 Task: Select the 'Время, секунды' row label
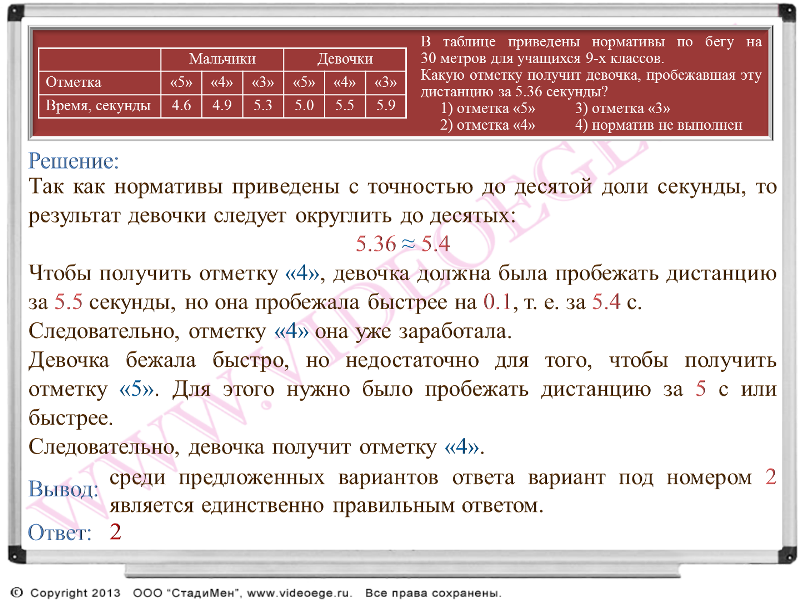99,106
